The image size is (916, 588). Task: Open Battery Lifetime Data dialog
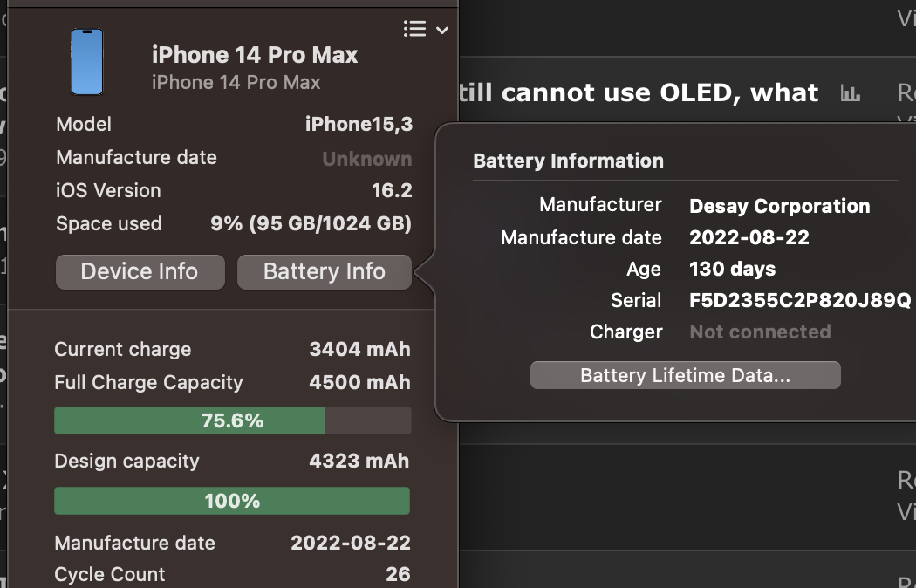click(x=685, y=375)
